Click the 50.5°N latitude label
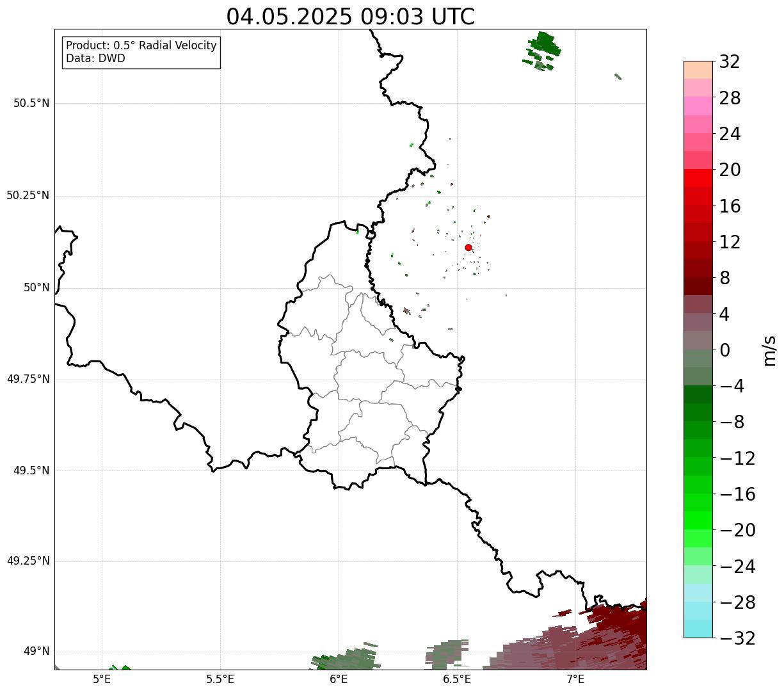The width and height of the screenshot is (784, 692). tap(31, 103)
